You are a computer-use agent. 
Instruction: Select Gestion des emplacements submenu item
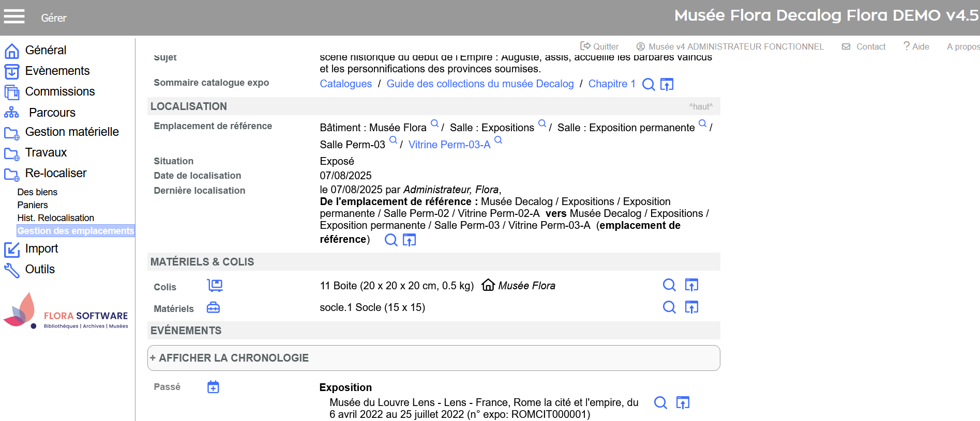tap(76, 231)
